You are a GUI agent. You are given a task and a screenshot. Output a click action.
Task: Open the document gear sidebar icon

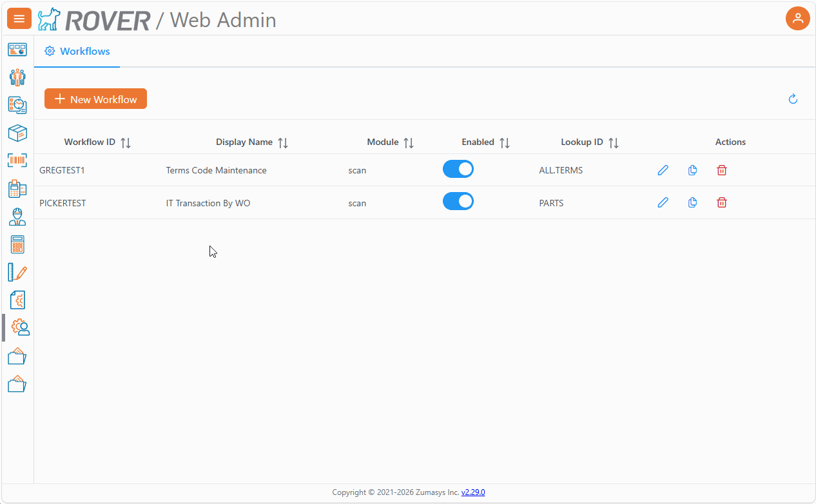click(17, 300)
